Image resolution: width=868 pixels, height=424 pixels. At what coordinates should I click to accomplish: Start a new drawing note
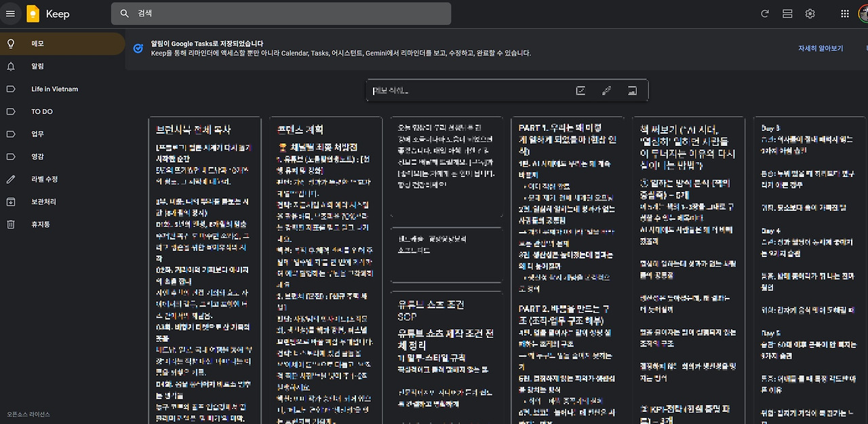pos(606,90)
